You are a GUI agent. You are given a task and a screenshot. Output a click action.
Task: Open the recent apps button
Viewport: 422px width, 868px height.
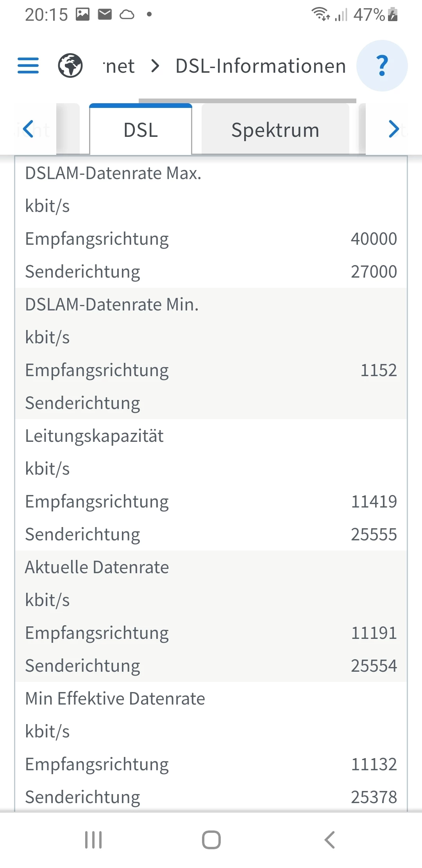tap(93, 840)
